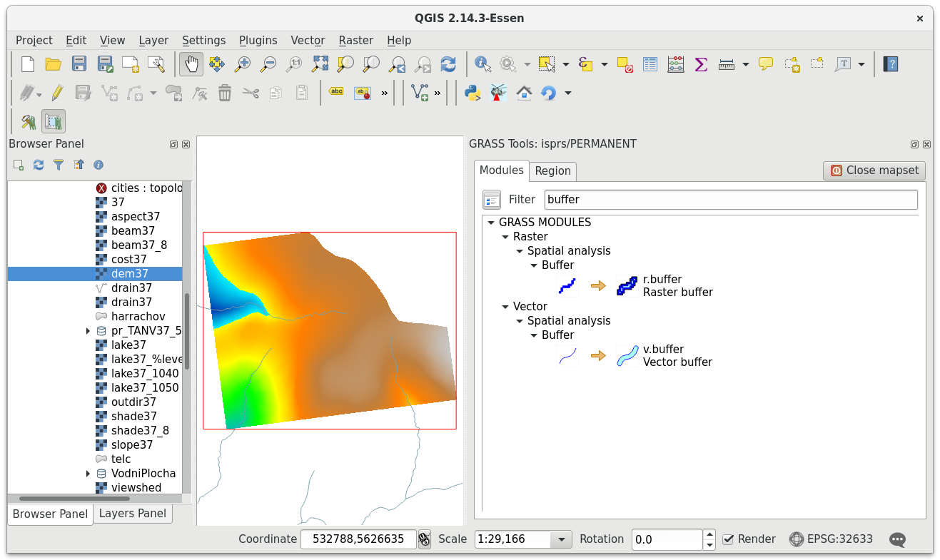Toggle extents and mouse position display icon
The image size is (940, 560).
tap(425, 539)
